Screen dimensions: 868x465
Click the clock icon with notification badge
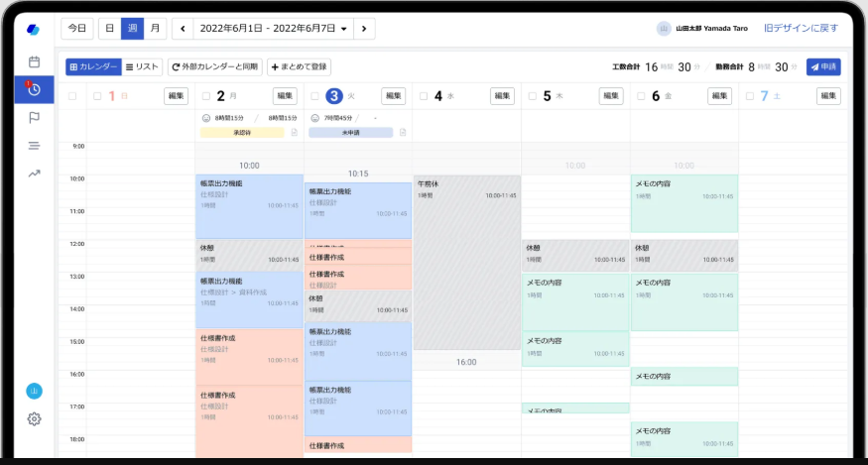click(x=34, y=89)
